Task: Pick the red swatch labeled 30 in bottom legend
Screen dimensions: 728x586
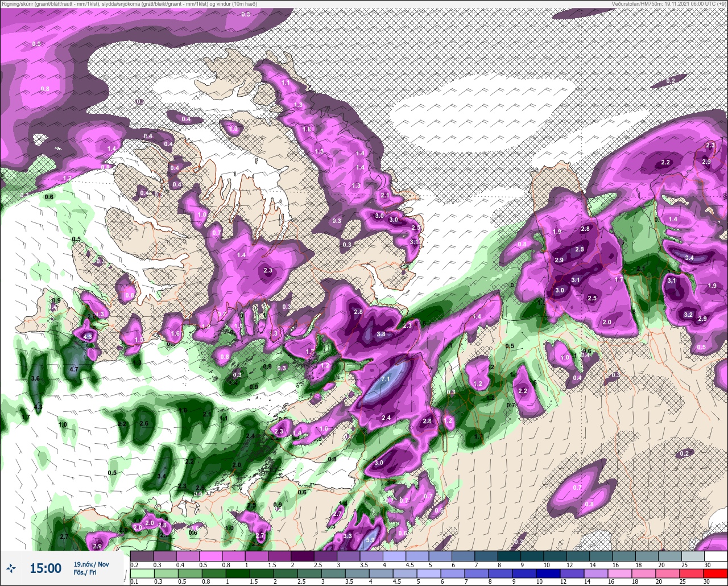Action: coord(715,573)
